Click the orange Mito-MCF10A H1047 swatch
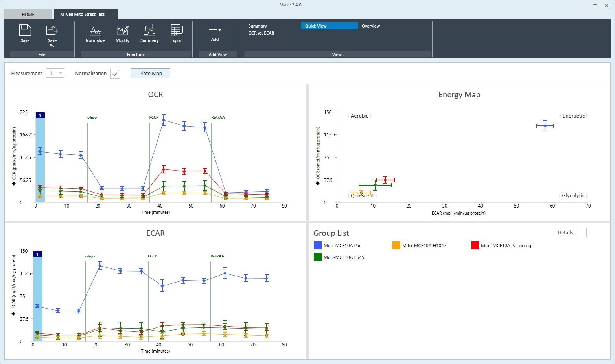This screenshot has width=615, height=364. (x=396, y=246)
